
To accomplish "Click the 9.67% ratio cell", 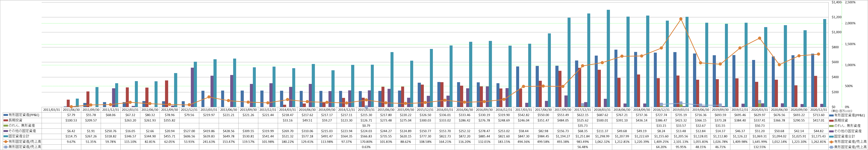I will click(x=71, y=142).
